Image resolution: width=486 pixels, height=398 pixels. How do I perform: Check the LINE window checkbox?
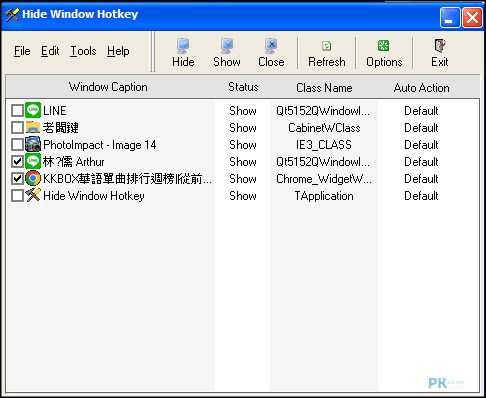tap(17, 110)
